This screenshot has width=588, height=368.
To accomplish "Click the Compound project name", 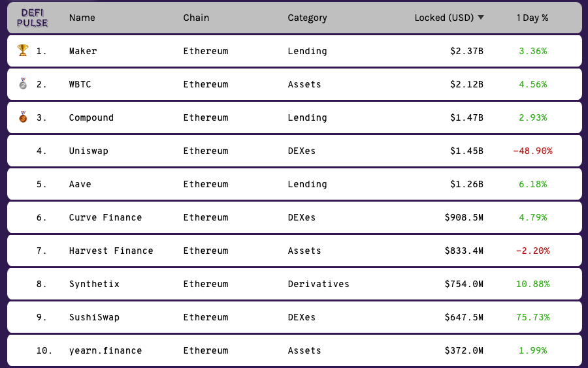I will pos(91,117).
